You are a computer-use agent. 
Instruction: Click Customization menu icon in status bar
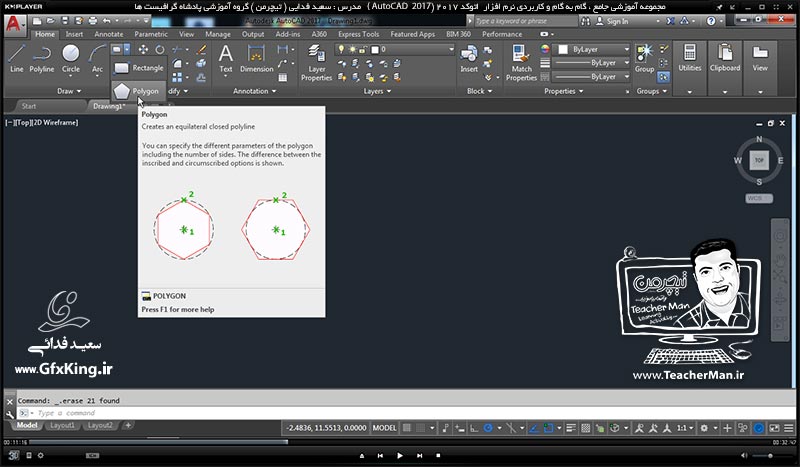pyautogui.click(x=789, y=428)
